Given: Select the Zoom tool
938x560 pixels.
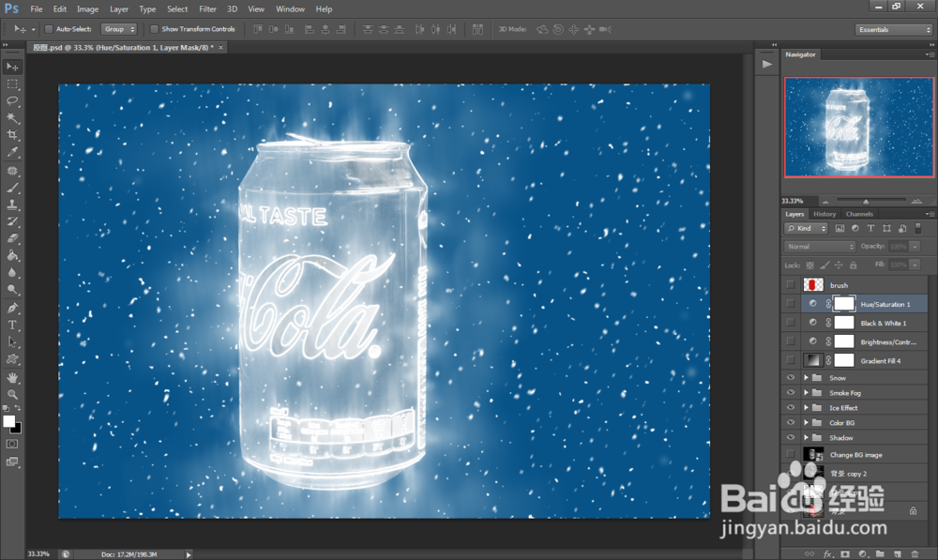Looking at the screenshot, I should point(12,394).
